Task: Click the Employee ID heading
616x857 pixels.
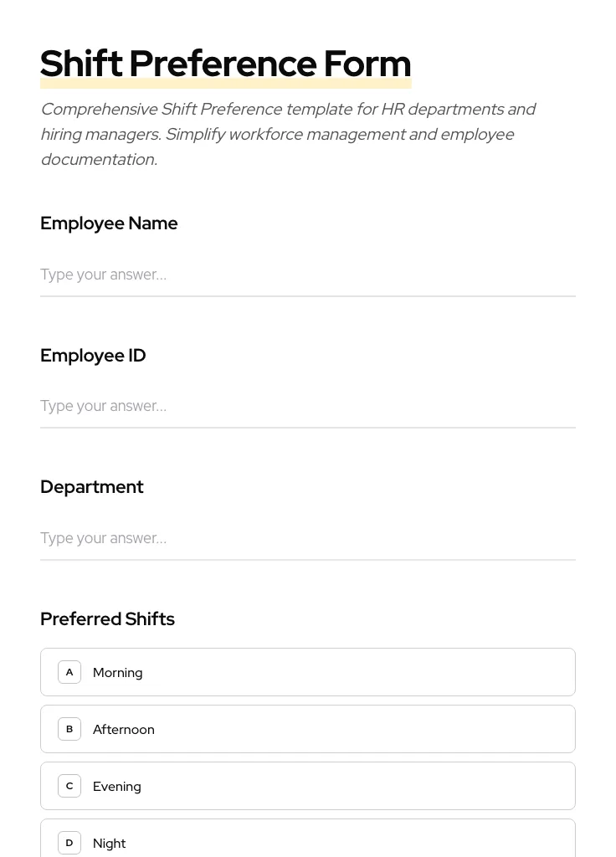Action: coord(93,355)
